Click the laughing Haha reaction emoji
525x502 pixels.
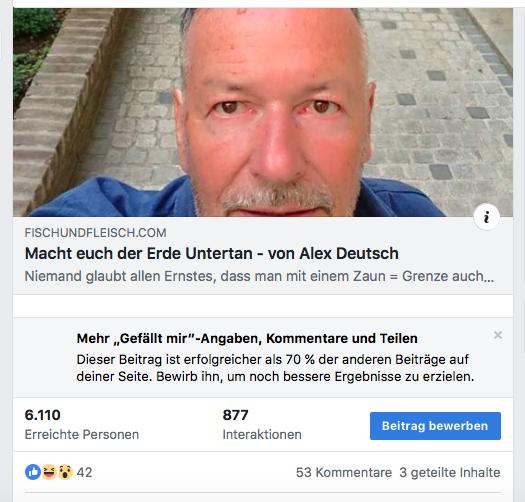(x=49, y=472)
